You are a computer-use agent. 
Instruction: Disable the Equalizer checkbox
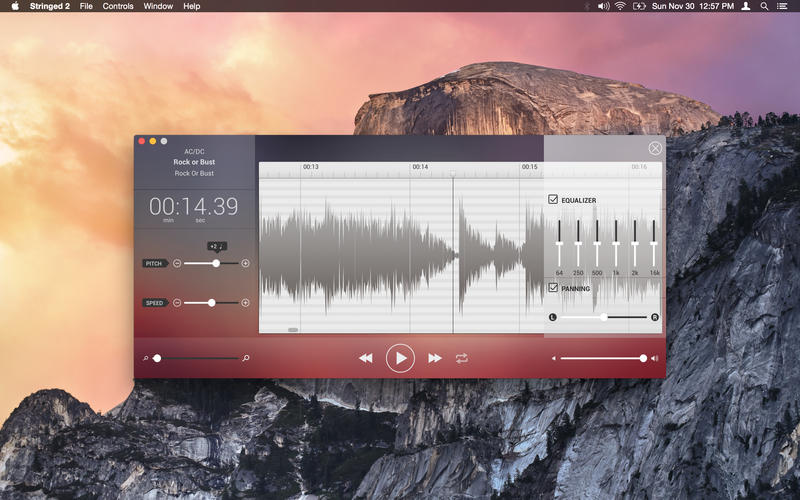[x=554, y=200]
